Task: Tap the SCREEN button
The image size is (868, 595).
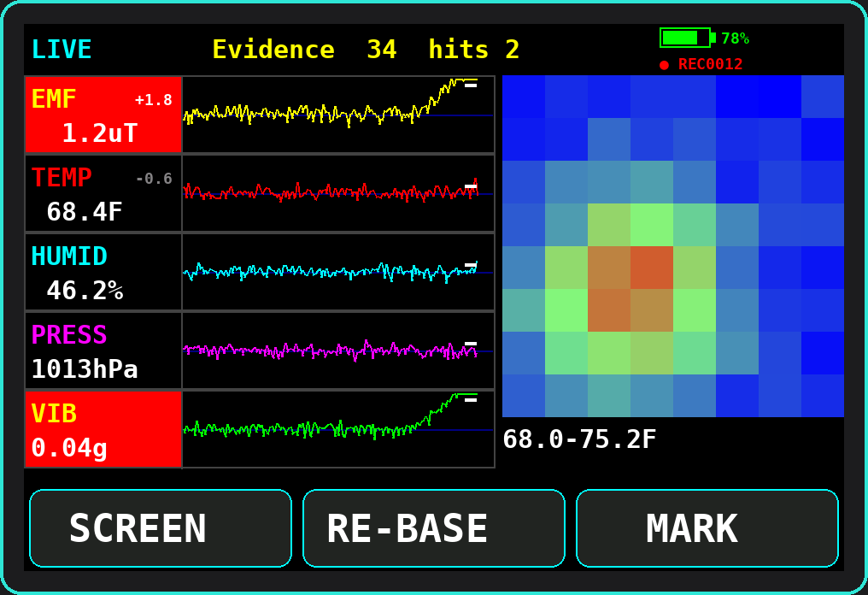Action: click(161, 528)
